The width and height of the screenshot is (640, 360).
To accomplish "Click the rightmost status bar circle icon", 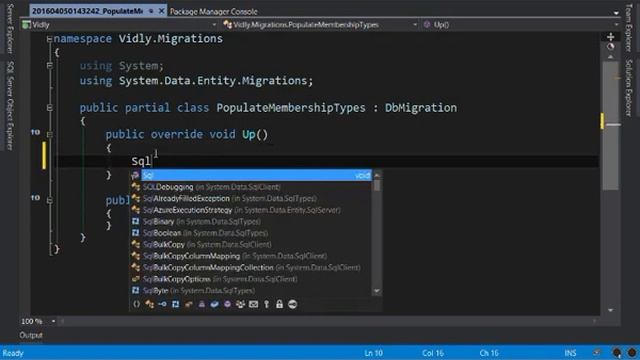I will 632,352.
